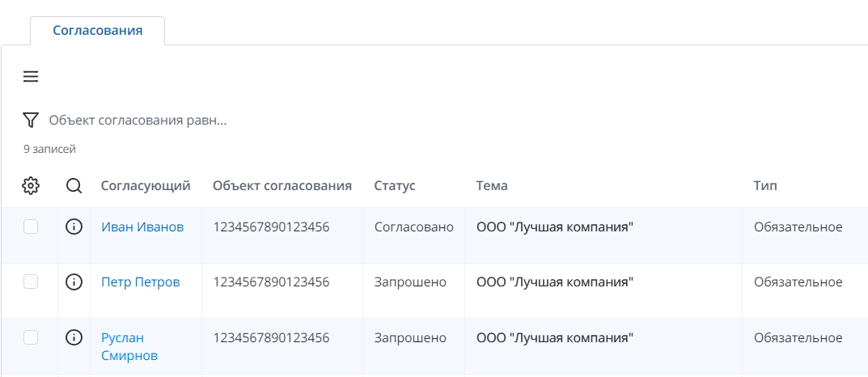
Task: Open the Петр Петров link
Action: [x=140, y=282]
